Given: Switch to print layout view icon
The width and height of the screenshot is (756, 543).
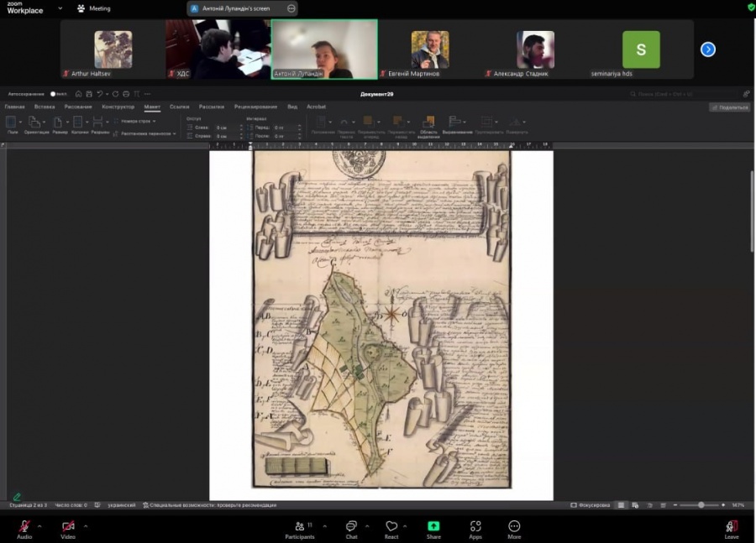Looking at the screenshot, I should (621, 505).
